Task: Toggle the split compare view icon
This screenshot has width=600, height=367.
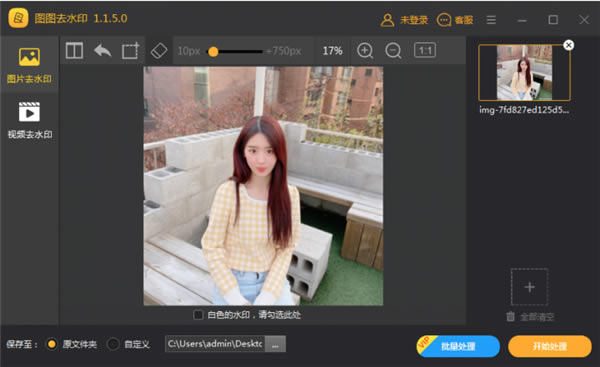Action: pyautogui.click(x=74, y=51)
